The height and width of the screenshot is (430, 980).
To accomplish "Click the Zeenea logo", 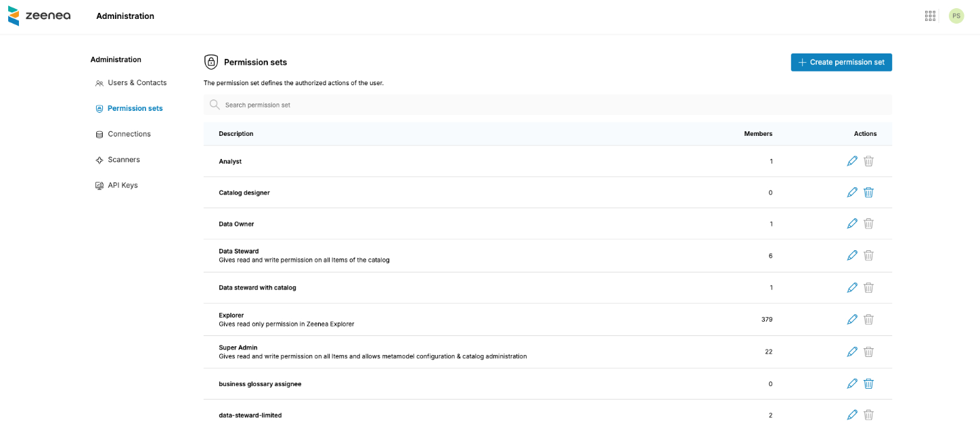I will (x=39, y=16).
